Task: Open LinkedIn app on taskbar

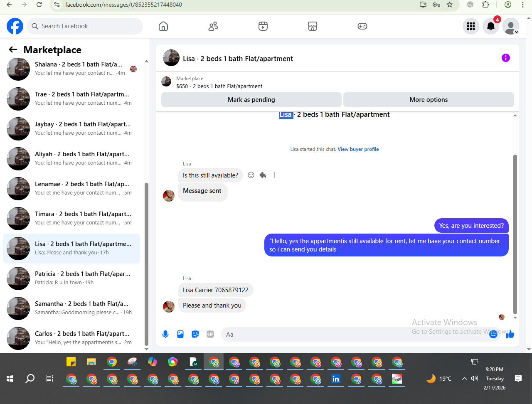Action: click(x=336, y=379)
